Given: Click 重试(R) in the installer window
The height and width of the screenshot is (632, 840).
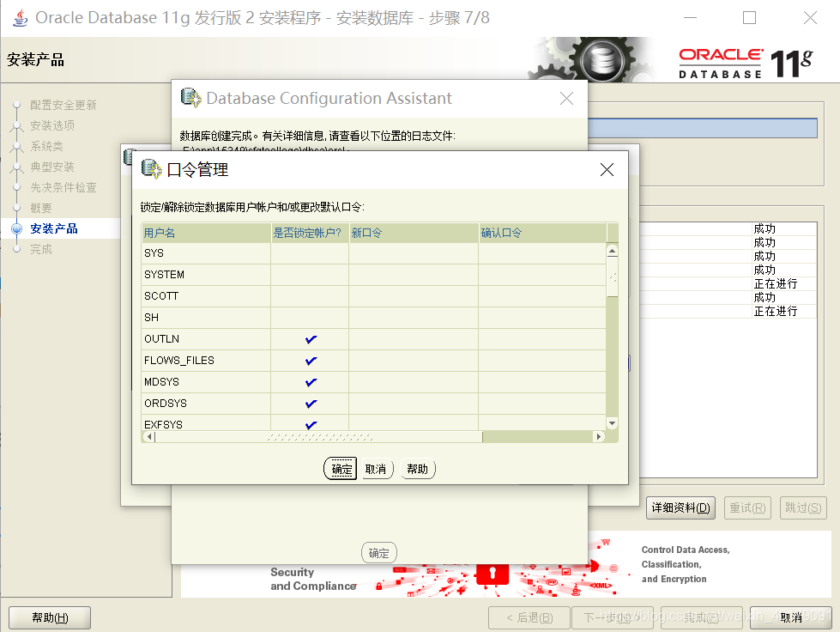Looking at the screenshot, I should pos(748,507).
